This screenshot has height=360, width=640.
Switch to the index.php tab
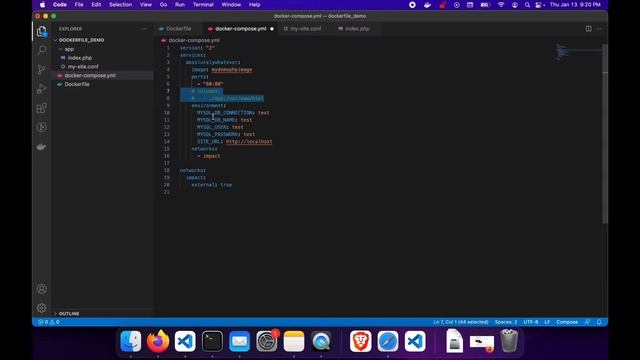[x=357, y=29]
